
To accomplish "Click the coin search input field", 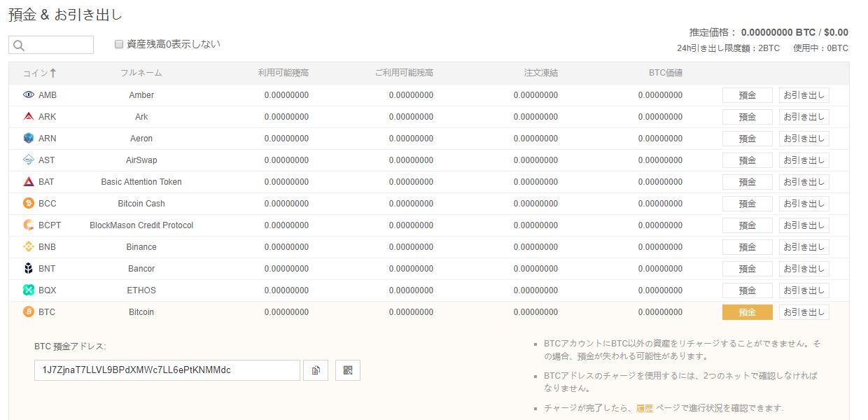I will pyautogui.click(x=51, y=45).
